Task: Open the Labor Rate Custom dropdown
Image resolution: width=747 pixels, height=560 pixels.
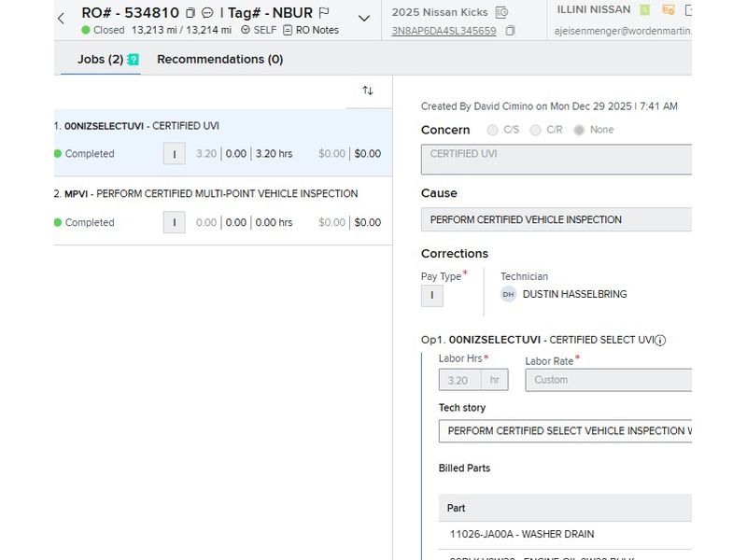Action: pyautogui.click(x=608, y=380)
